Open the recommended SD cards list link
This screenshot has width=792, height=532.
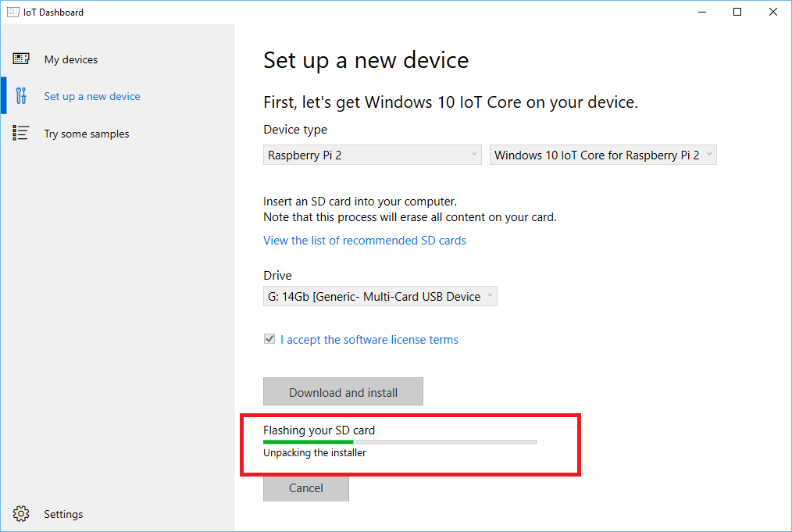365,241
